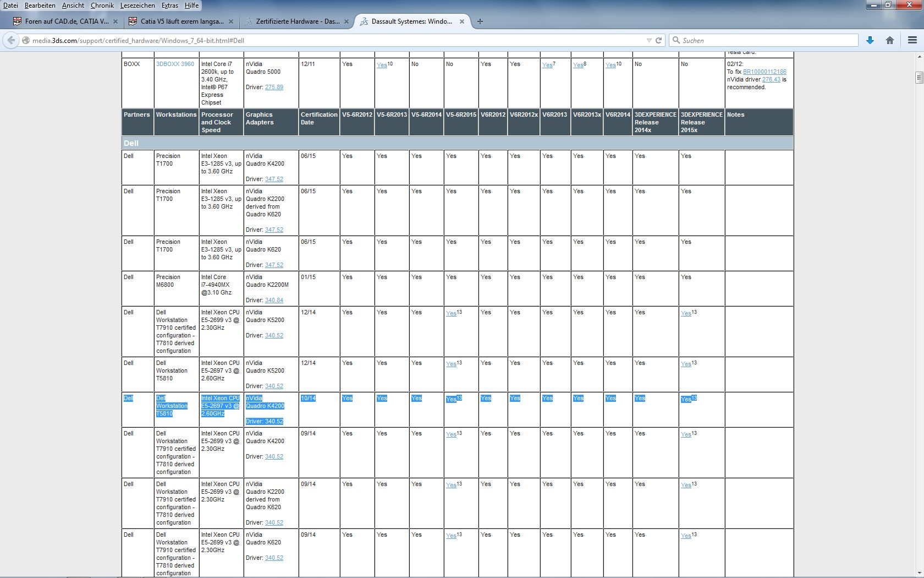Open Yes footnote 7 link in BOXX row
This screenshot has height=578, width=924.
coord(547,65)
